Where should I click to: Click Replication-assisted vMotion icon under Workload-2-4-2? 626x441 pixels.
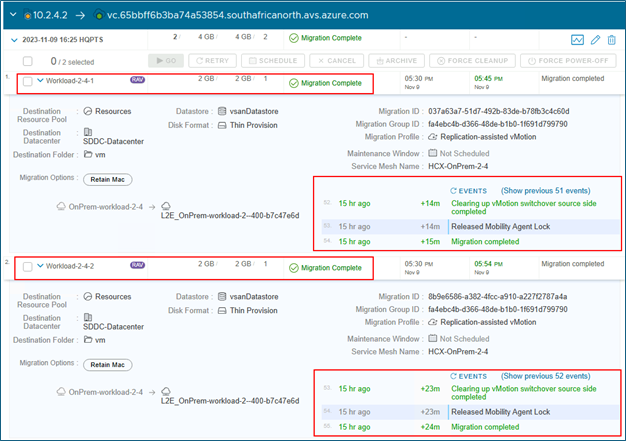[432, 322]
